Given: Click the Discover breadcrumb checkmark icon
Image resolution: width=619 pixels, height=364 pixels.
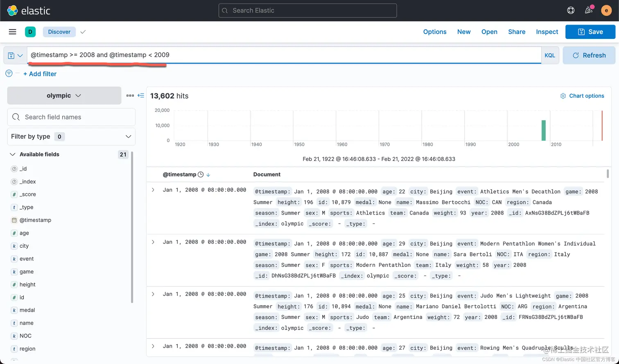Looking at the screenshot, I should click(83, 32).
